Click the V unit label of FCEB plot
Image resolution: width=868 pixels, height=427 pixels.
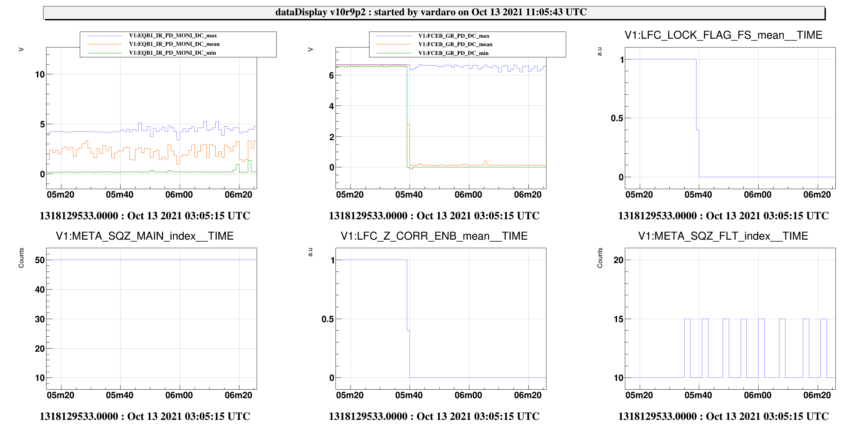[310, 50]
